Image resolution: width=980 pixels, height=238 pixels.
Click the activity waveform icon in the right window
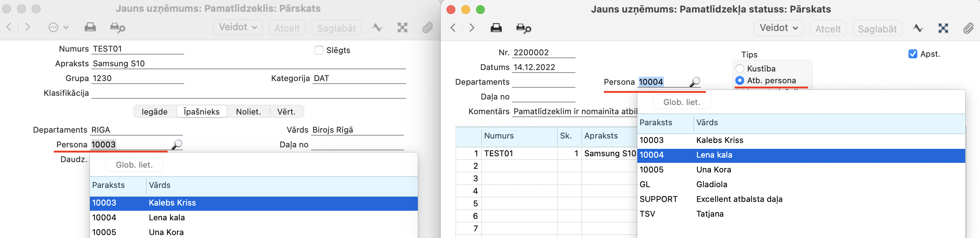click(918, 28)
